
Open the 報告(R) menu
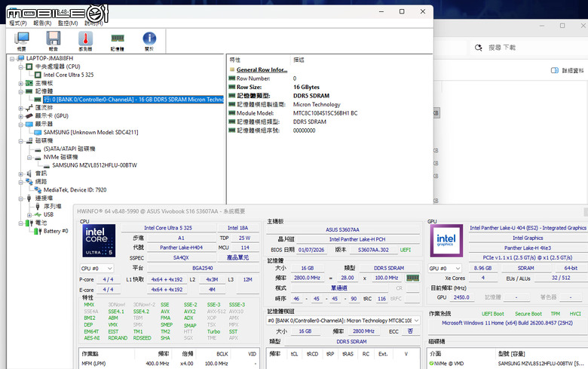[x=42, y=23]
